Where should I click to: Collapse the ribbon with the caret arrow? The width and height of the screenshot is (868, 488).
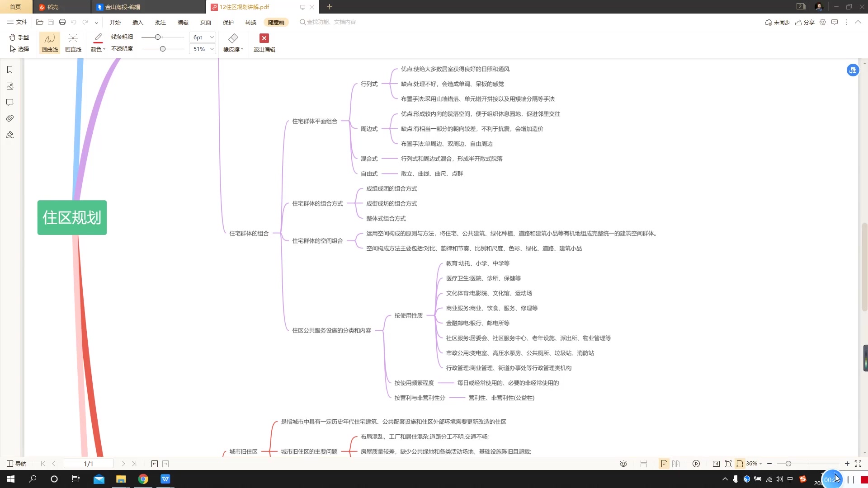click(858, 22)
